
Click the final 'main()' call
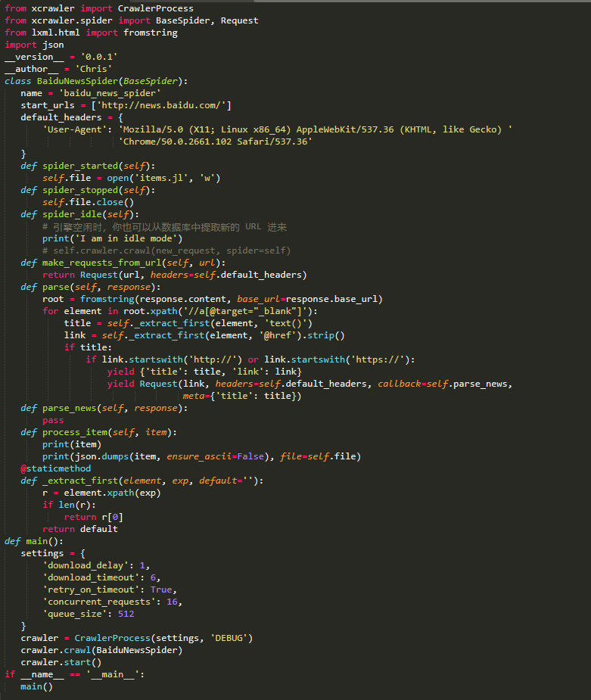[36, 686]
